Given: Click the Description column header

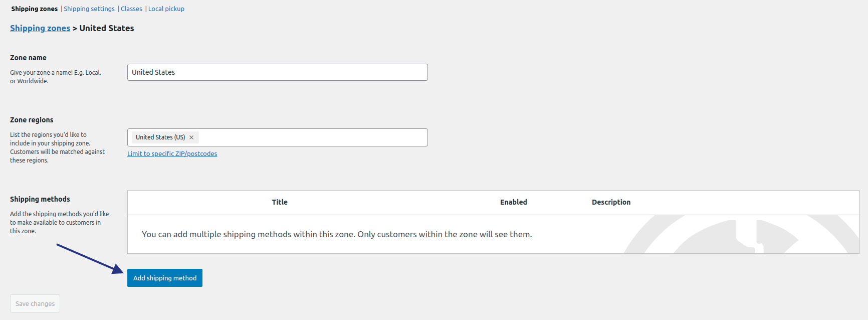Looking at the screenshot, I should pos(611,202).
